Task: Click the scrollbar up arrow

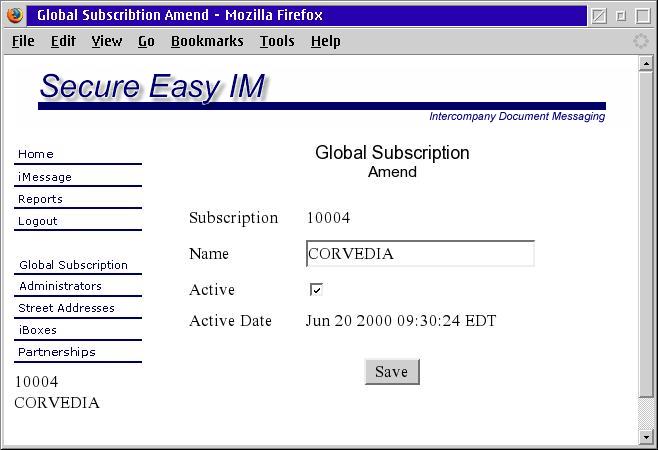Action: (x=646, y=64)
